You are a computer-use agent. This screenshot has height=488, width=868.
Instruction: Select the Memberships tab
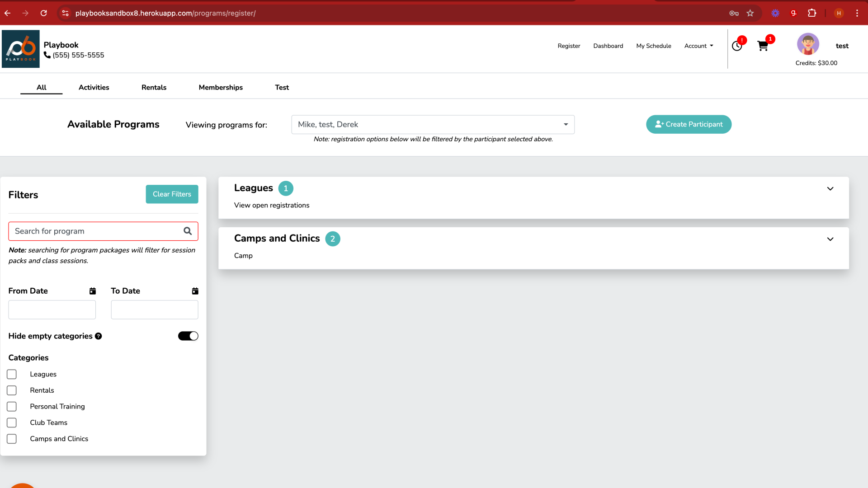221,88
